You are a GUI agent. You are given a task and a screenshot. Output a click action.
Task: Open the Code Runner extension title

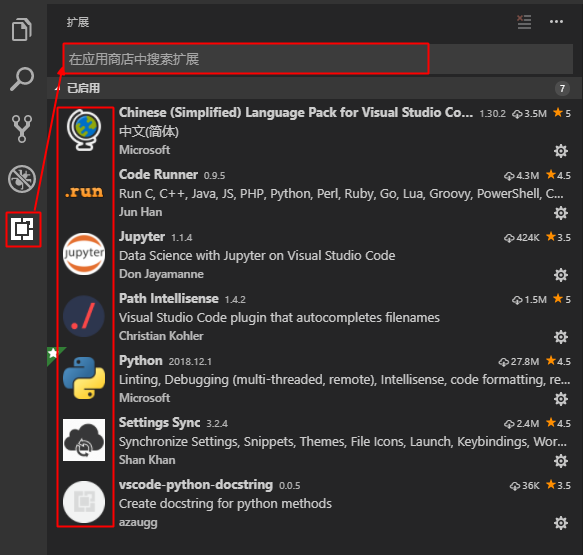click(x=158, y=174)
